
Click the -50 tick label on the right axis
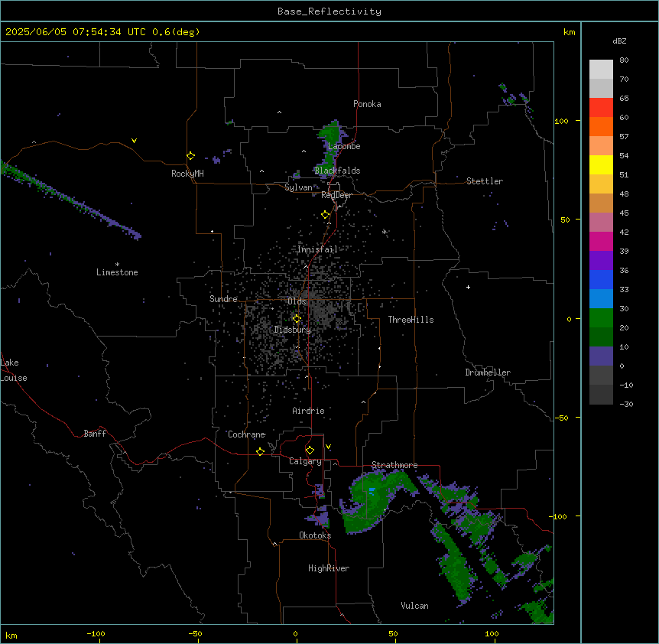click(561, 418)
